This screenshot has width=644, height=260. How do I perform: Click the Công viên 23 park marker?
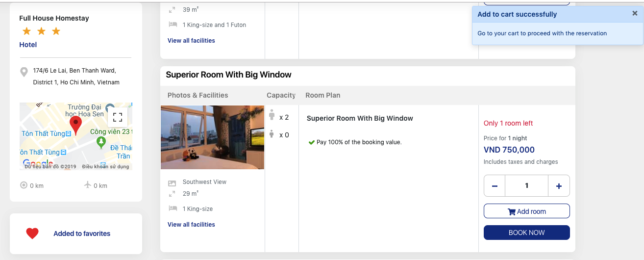point(101,142)
